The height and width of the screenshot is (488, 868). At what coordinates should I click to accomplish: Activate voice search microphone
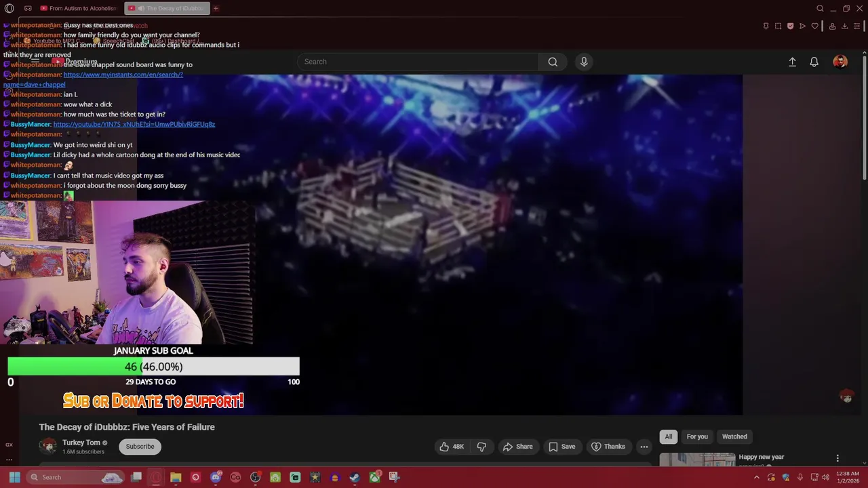coord(584,62)
